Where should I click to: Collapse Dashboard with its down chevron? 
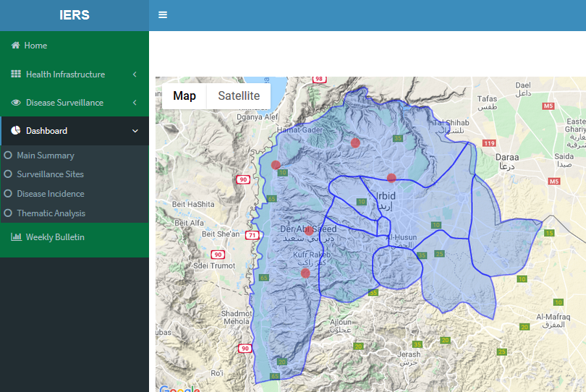coord(135,131)
